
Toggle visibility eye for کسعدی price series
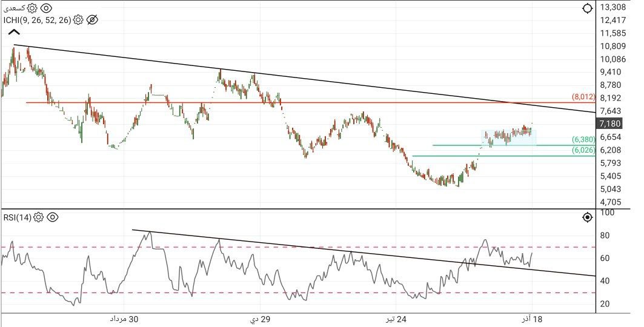(47, 8)
